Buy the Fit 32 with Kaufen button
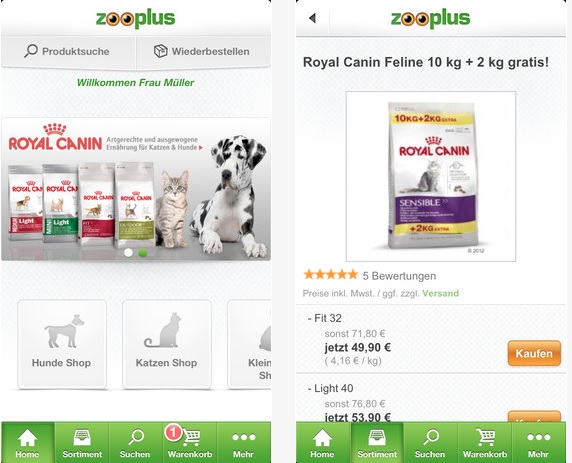572x463 pixels. tap(534, 353)
